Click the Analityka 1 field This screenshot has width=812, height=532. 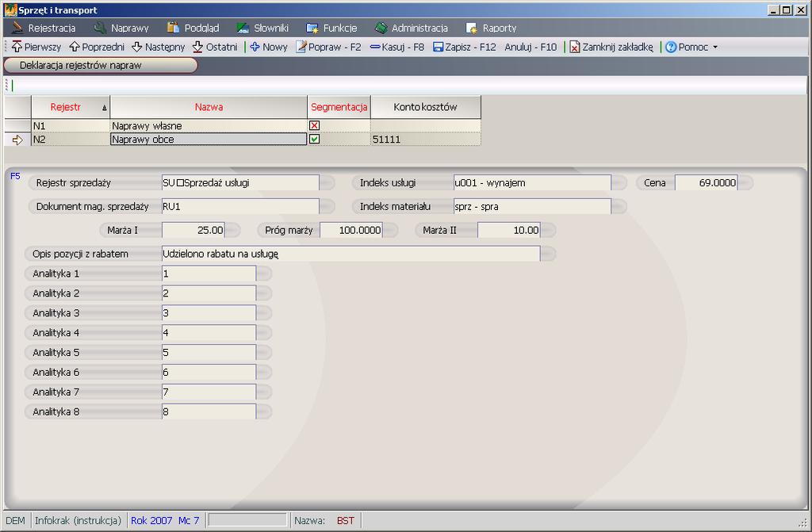point(209,274)
